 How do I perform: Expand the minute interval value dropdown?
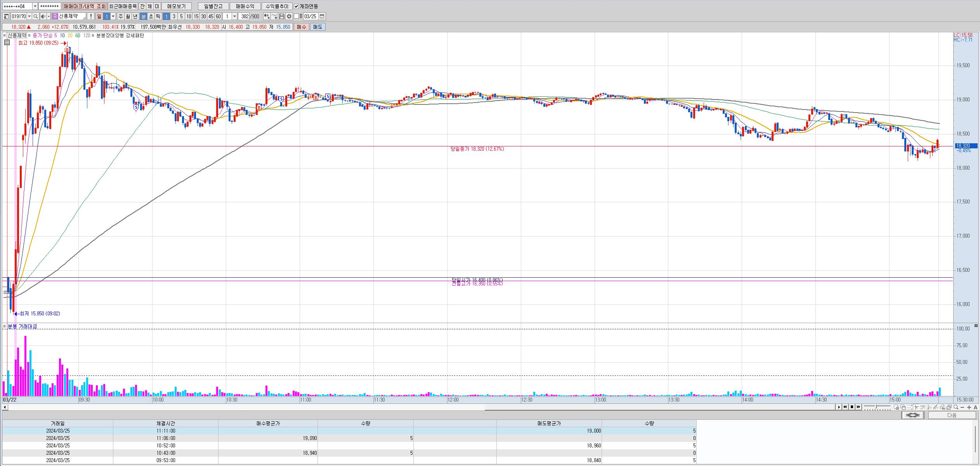pos(234,16)
